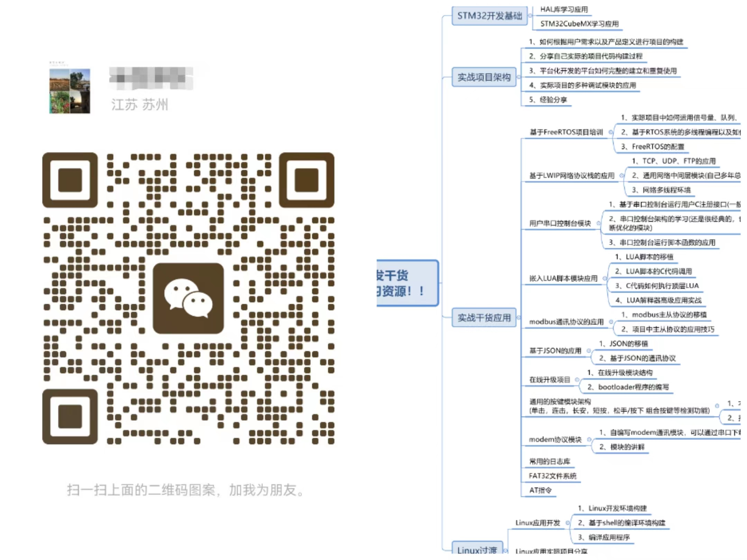This screenshot has height=560, width=747.
Task: Select the 常用的日志库 topic
Action: click(550, 461)
